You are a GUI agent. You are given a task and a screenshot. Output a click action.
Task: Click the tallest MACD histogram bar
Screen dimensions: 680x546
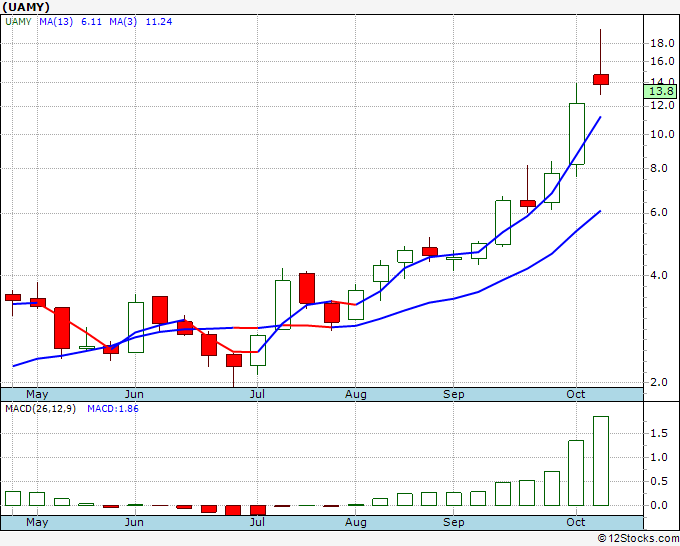point(601,461)
